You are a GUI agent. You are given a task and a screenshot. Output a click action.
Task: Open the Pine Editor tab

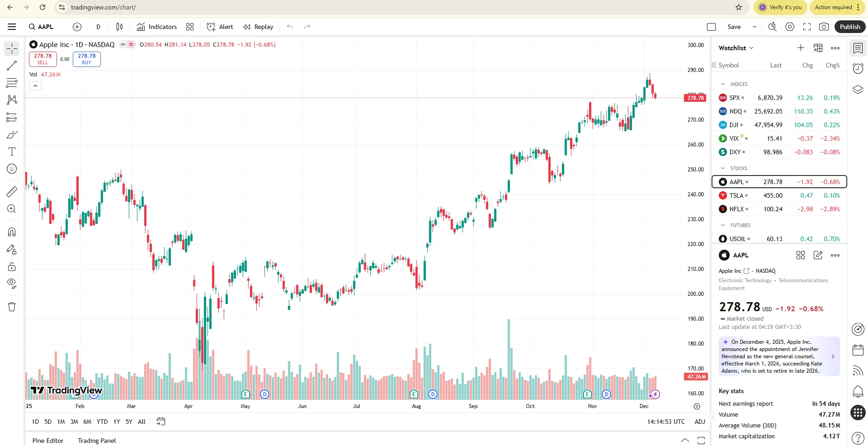tap(48, 441)
